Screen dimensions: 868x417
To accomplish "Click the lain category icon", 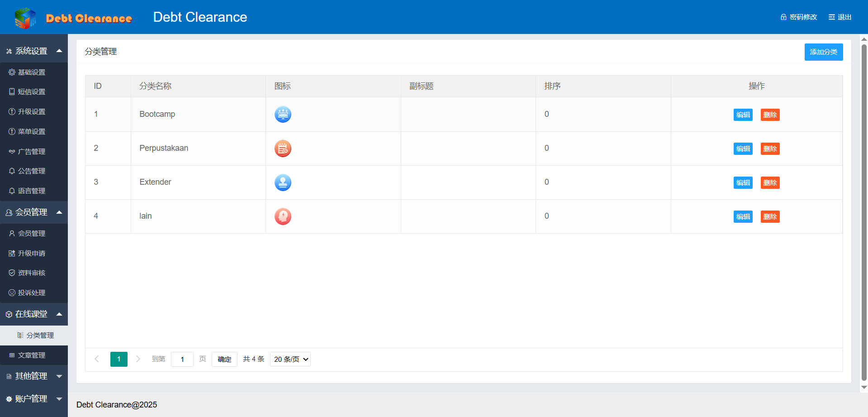I will point(283,216).
